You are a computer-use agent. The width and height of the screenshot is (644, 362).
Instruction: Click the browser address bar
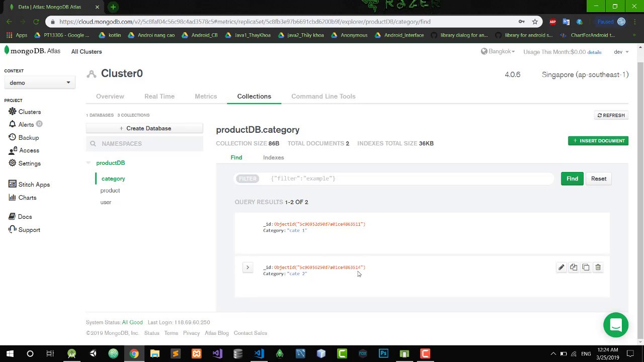[x=287, y=22]
